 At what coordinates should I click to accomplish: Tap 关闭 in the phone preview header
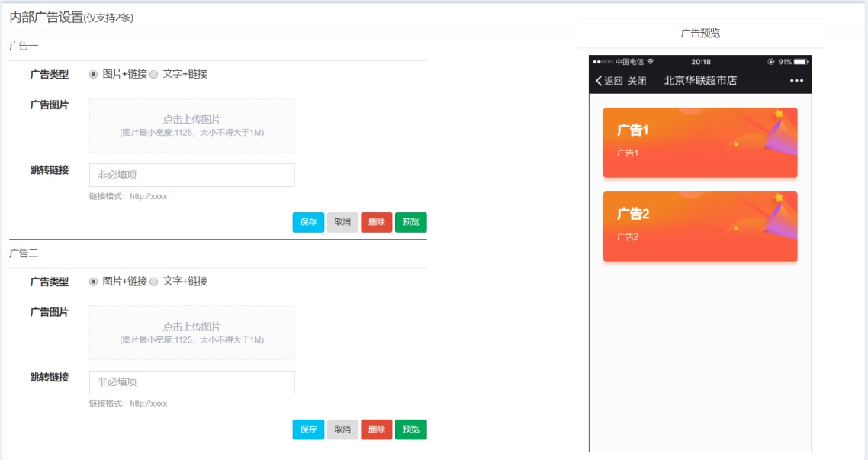click(637, 81)
